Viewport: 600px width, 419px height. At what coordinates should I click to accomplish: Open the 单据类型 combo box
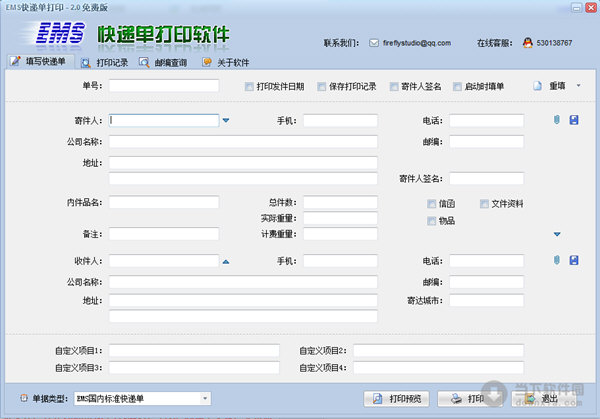point(142,399)
